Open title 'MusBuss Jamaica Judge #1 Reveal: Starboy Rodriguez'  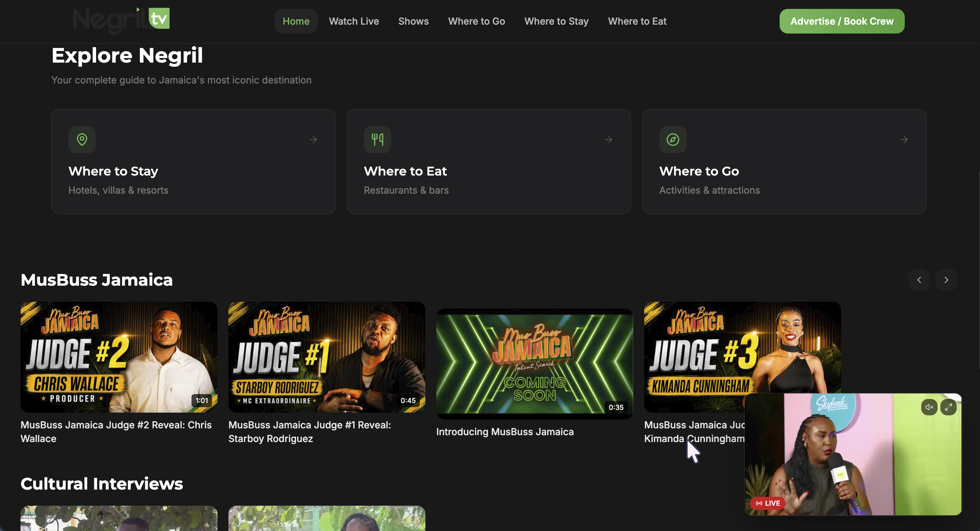[x=310, y=432]
